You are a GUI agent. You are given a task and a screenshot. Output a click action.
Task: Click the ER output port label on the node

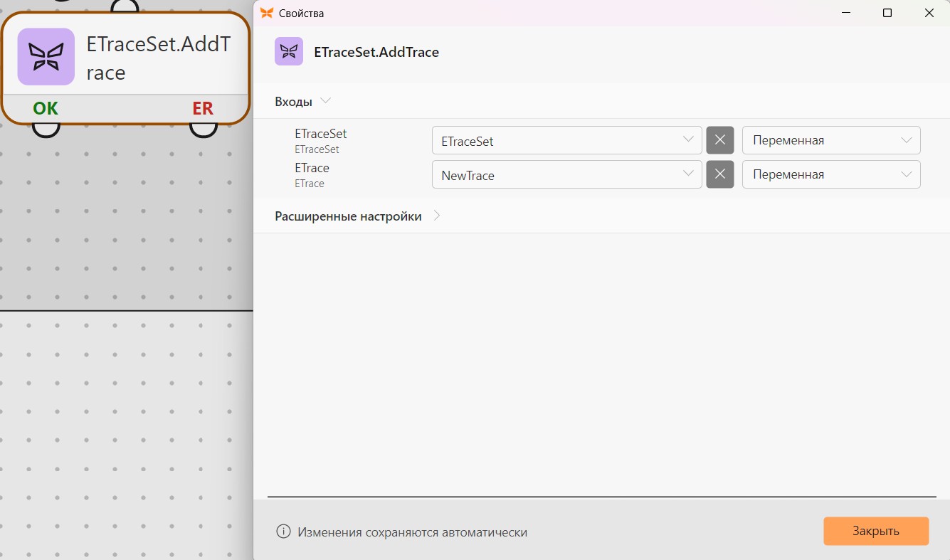pos(203,108)
